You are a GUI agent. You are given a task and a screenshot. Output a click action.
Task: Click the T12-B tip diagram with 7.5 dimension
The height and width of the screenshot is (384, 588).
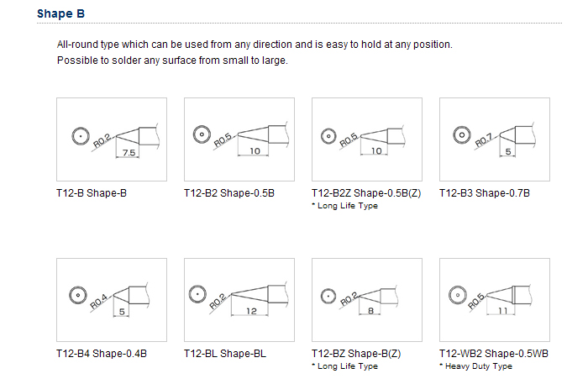click(111, 138)
